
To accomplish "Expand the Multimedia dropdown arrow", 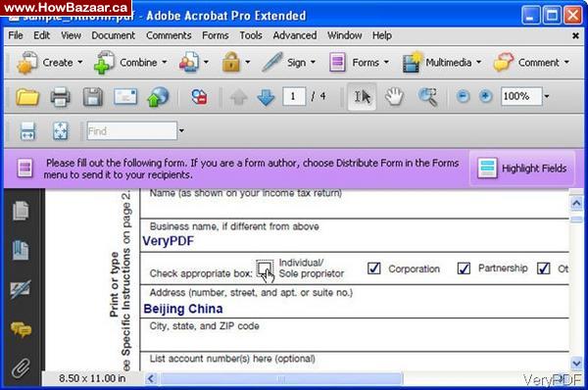I will 479,63.
